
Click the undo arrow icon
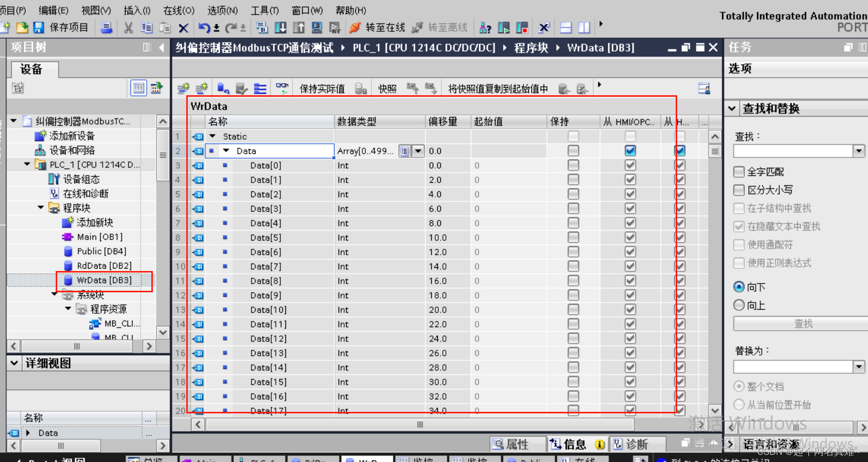[204, 27]
